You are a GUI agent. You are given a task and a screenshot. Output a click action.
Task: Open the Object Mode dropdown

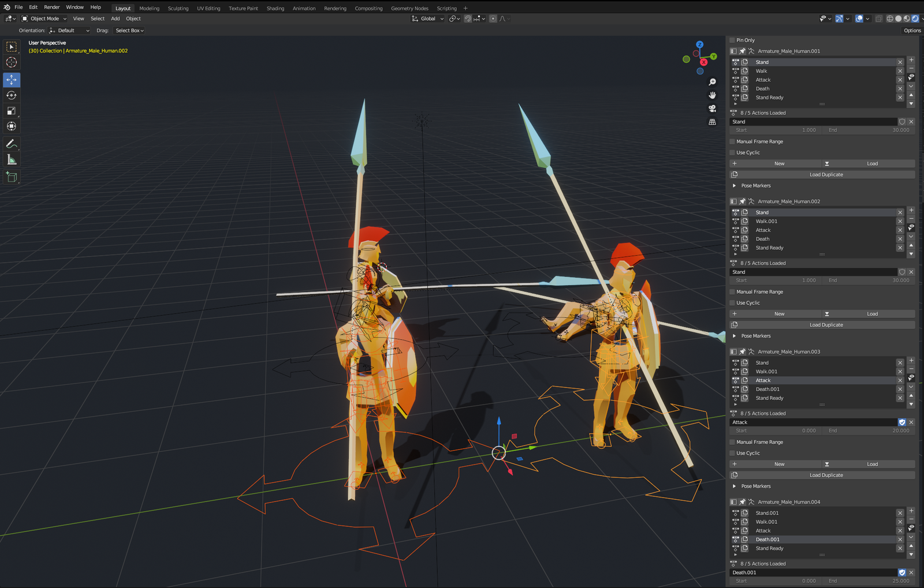[x=44, y=18]
